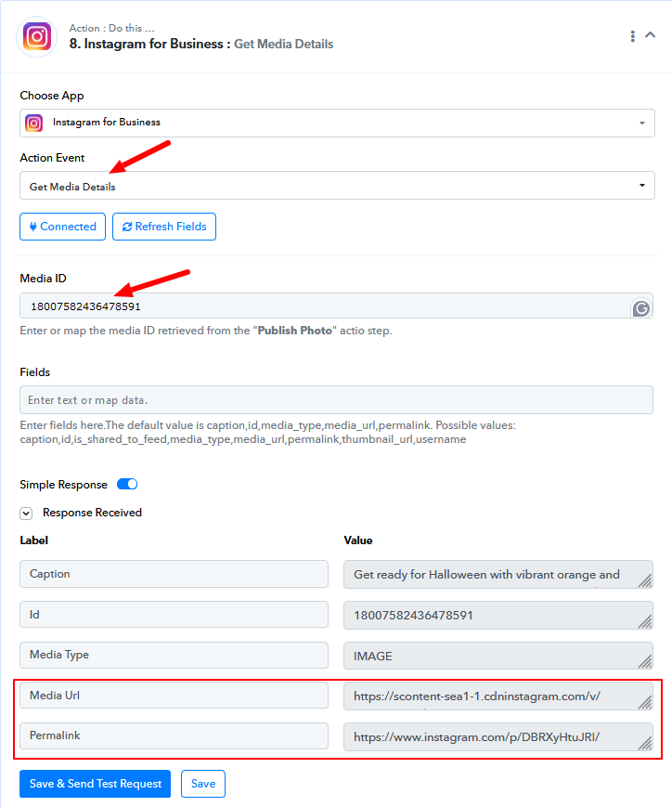This screenshot has height=807, width=672.
Task: Click into the Media ID input
Action: [324, 306]
